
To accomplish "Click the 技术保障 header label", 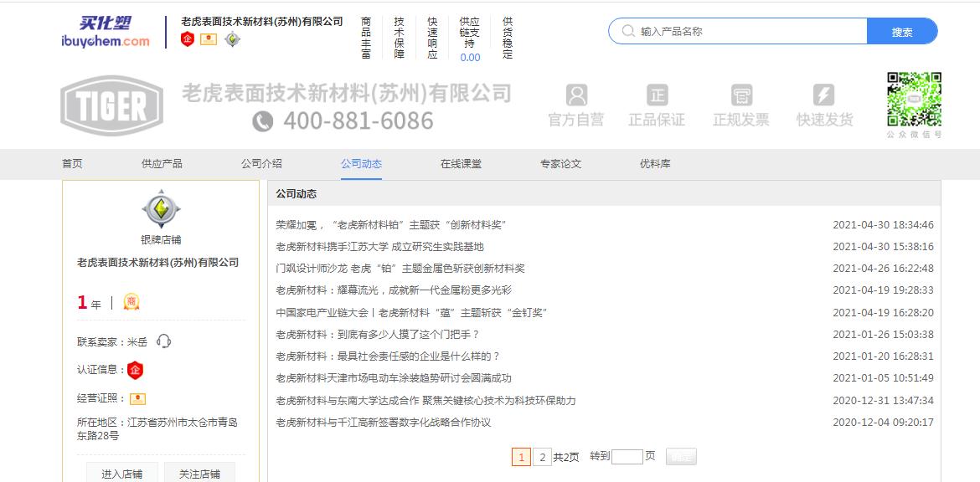I will click(400, 38).
